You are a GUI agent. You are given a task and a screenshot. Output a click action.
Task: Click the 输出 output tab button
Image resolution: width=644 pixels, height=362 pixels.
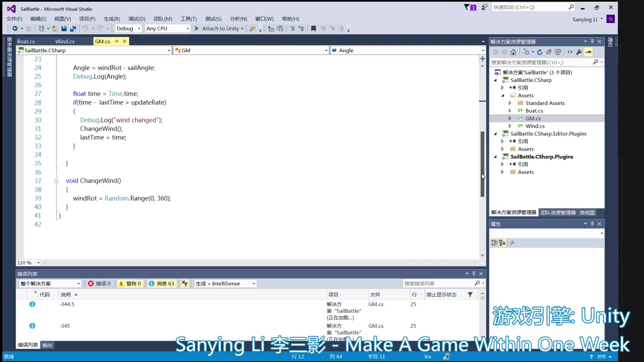coord(47,344)
